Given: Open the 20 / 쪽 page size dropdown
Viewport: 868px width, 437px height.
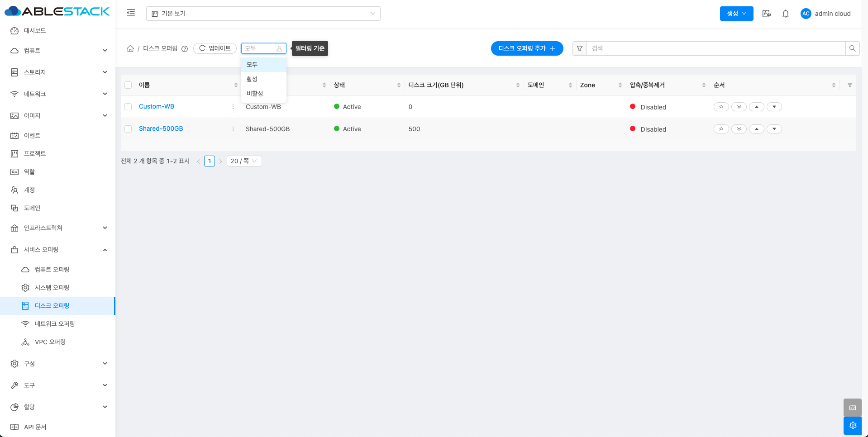Looking at the screenshot, I should coord(244,161).
